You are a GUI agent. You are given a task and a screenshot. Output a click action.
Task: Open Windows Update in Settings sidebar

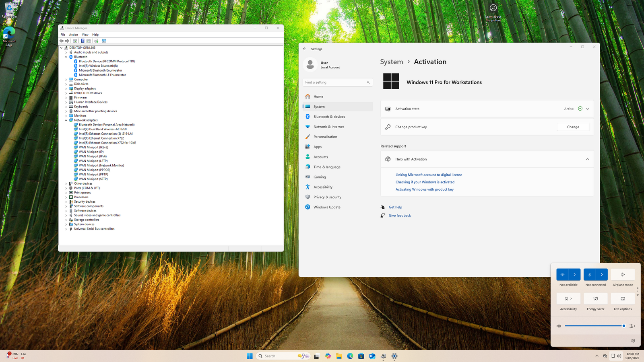[326, 207]
